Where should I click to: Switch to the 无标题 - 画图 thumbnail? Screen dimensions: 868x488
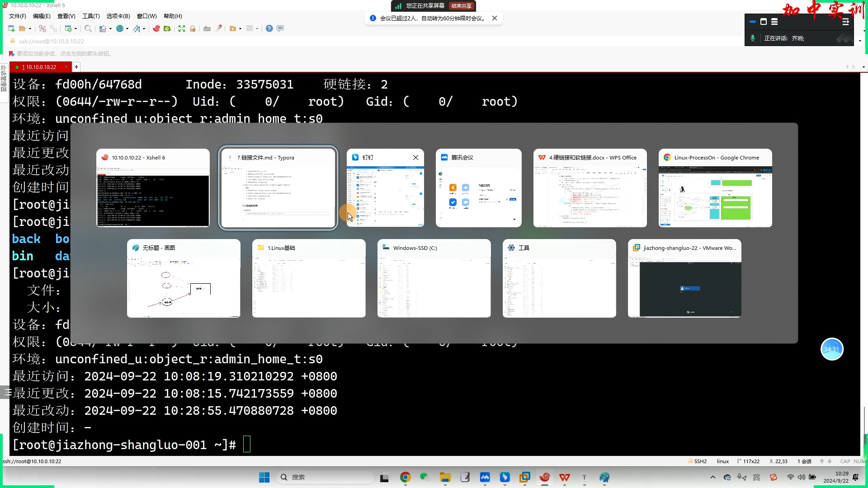point(184,278)
